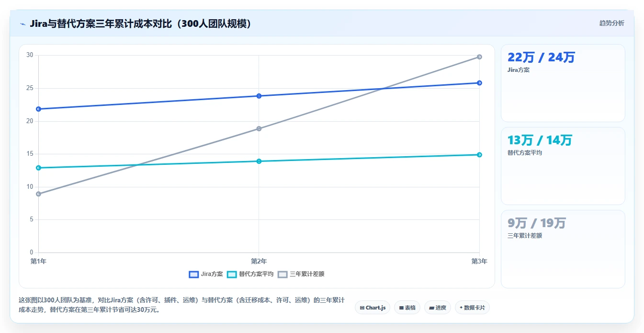Click the 第1年 x-axis label
644x333 pixels.
pos(38,261)
